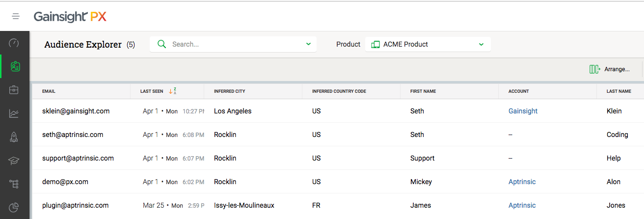Viewport: 644px width, 219px height.
Task: Click the Audience Explorer title
Action: point(83,45)
